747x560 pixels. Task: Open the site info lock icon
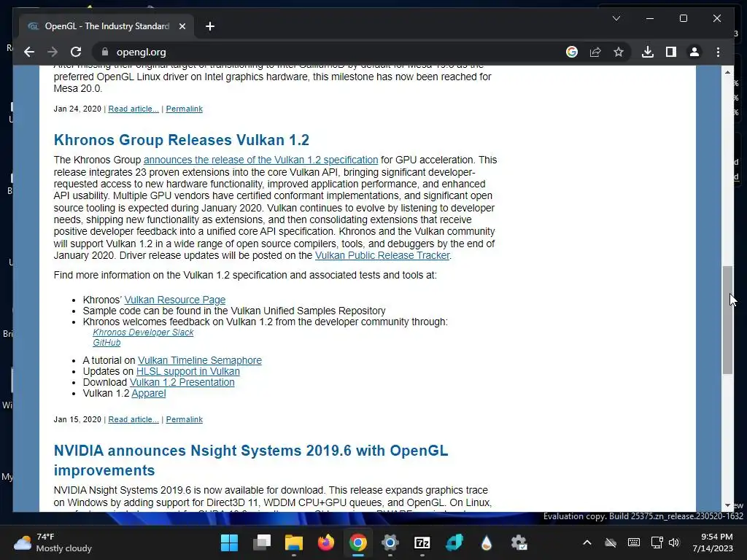pyautogui.click(x=105, y=52)
